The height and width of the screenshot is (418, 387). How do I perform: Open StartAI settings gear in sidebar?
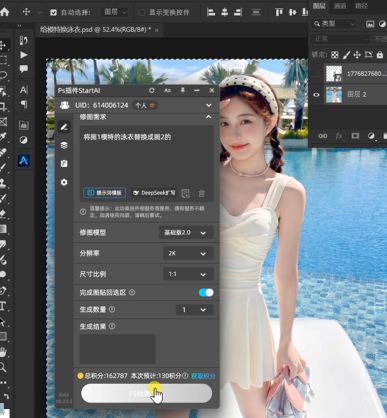pyautogui.click(x=64, y=182)
